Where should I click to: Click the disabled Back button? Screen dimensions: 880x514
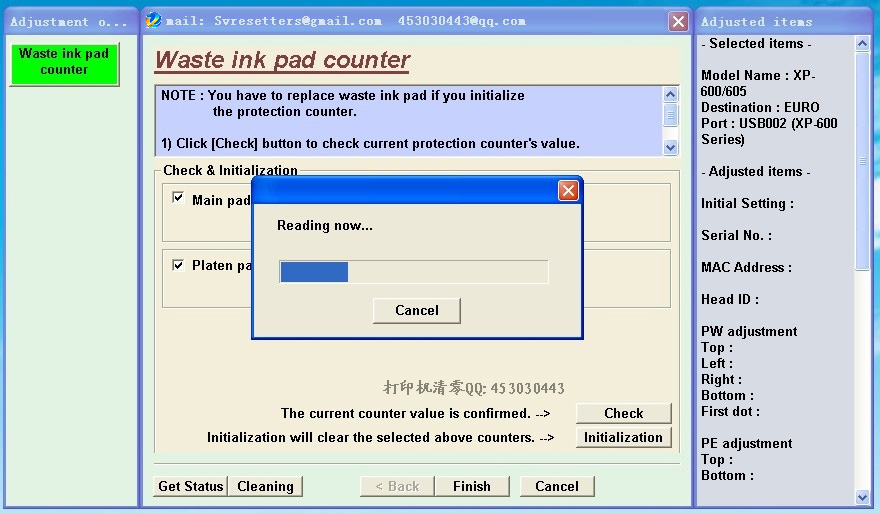[397, 486]
